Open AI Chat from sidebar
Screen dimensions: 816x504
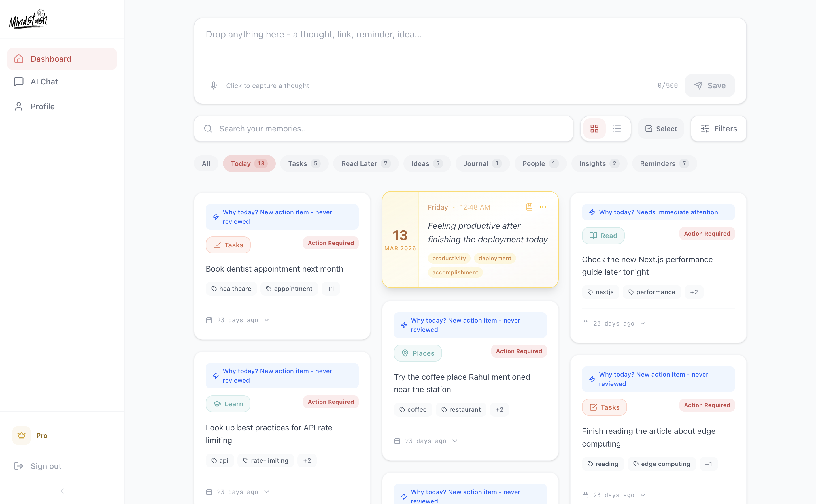click(x=44, y=82)
